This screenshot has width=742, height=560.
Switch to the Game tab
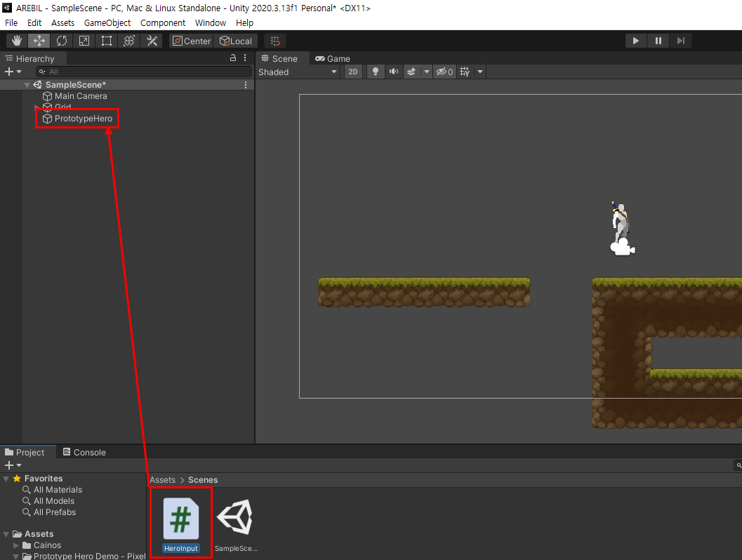pyautogui.click(x=333, y=59)
